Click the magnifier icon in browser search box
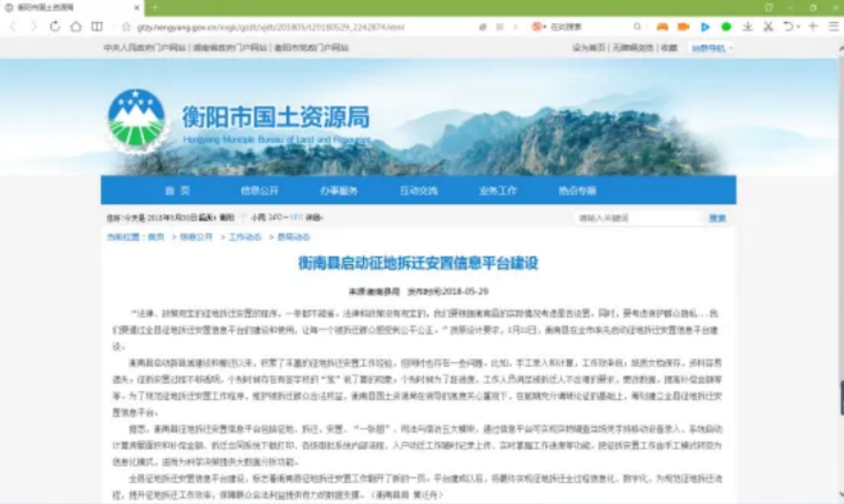Image resolution: width=844 pixels, height=504 pixels. click(637, 27)
